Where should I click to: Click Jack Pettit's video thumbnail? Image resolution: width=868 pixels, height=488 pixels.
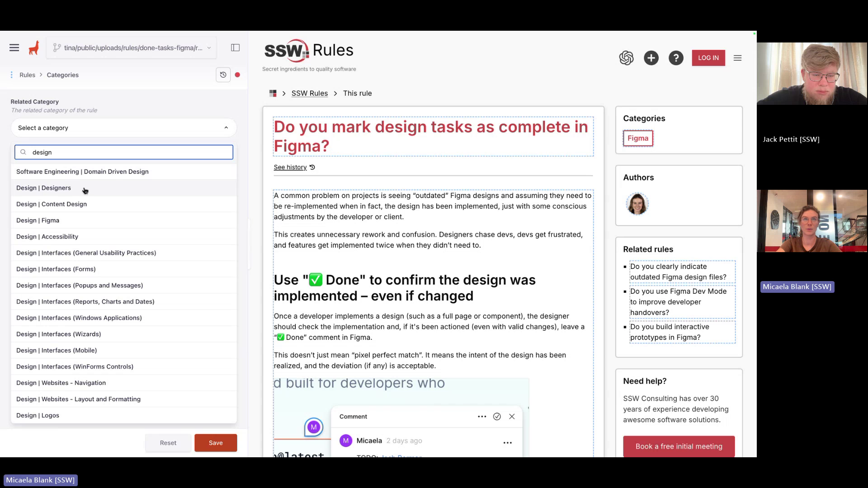point(812,74)
